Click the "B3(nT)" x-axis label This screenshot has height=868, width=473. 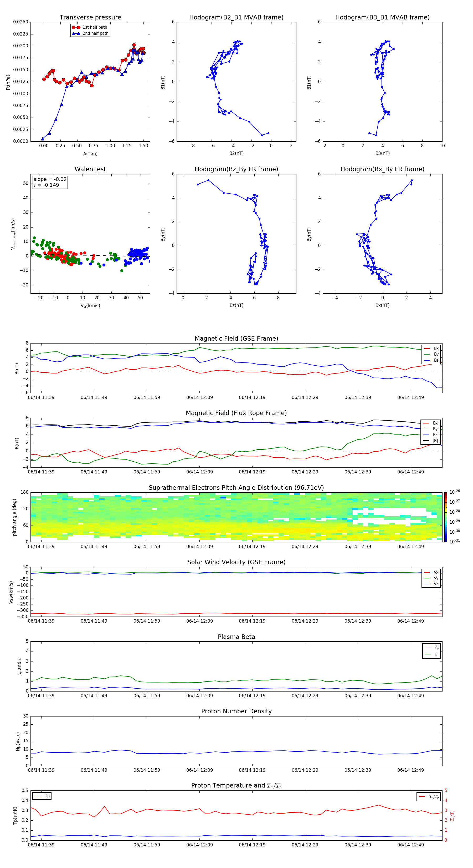(382, 153)
